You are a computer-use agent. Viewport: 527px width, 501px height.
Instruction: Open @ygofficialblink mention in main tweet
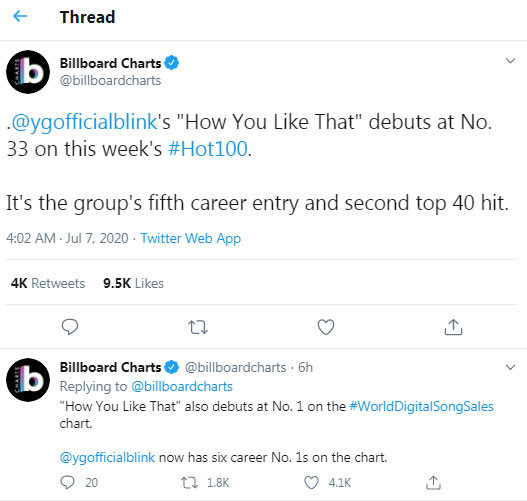[x=84, y=122]
